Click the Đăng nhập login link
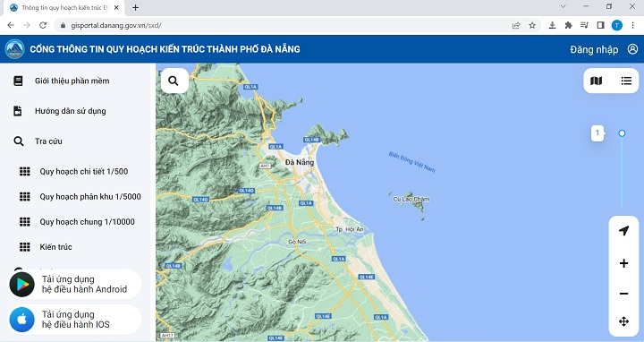Image resolution: width=644 pixels, height=342 pixels. coord(594,50)
